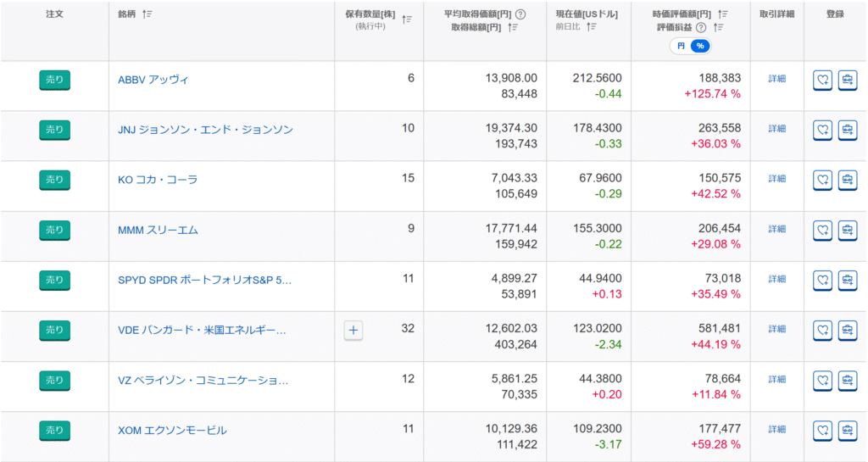Click JNJ row portfolio briefcase icon

(848, 130)
